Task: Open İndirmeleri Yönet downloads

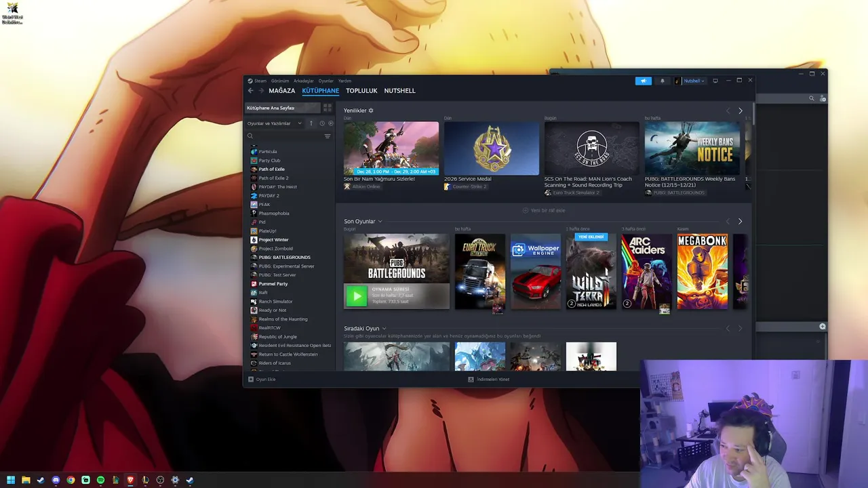Action: coord(488,380)
